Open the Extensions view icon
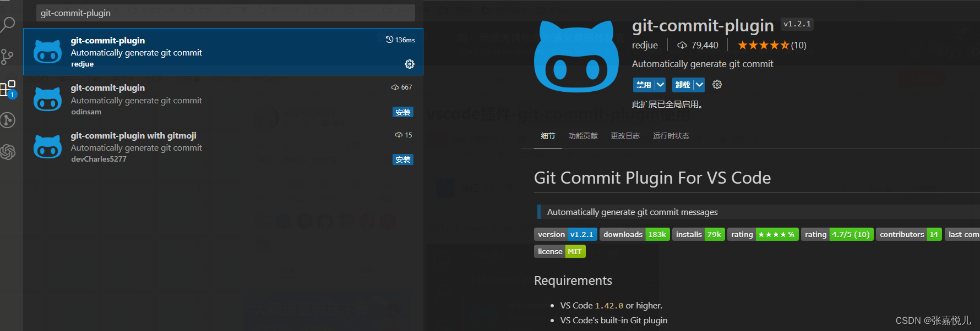 [x=8, y=89]
